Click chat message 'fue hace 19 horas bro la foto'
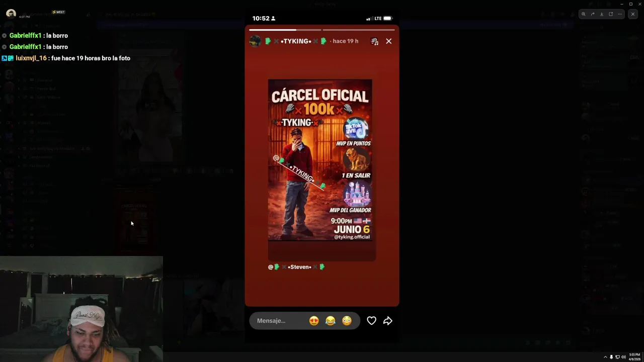The width and height of the screenshot is (644, 362). click(x=91, y=58)
